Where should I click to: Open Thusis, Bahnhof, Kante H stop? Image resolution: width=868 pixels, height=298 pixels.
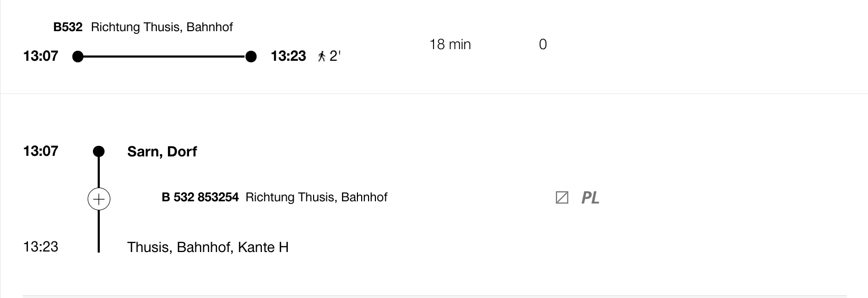click(x=207, y=247)
